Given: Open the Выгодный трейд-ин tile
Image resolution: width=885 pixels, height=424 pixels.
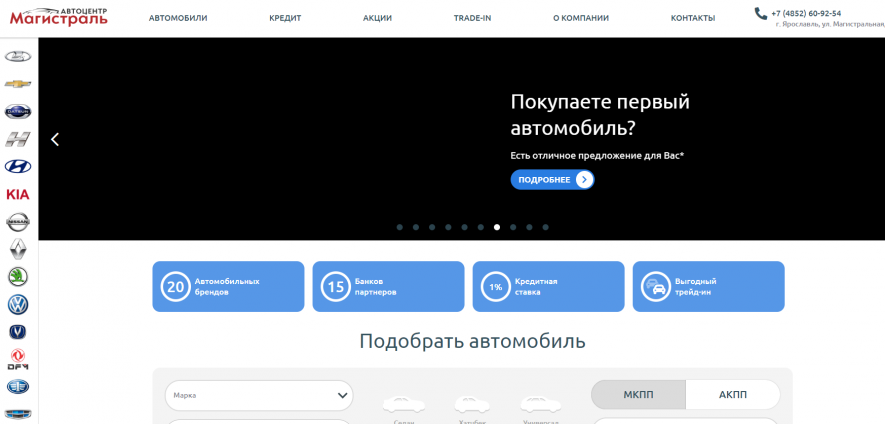Looking at the screenshot, I should coord(708,286).
